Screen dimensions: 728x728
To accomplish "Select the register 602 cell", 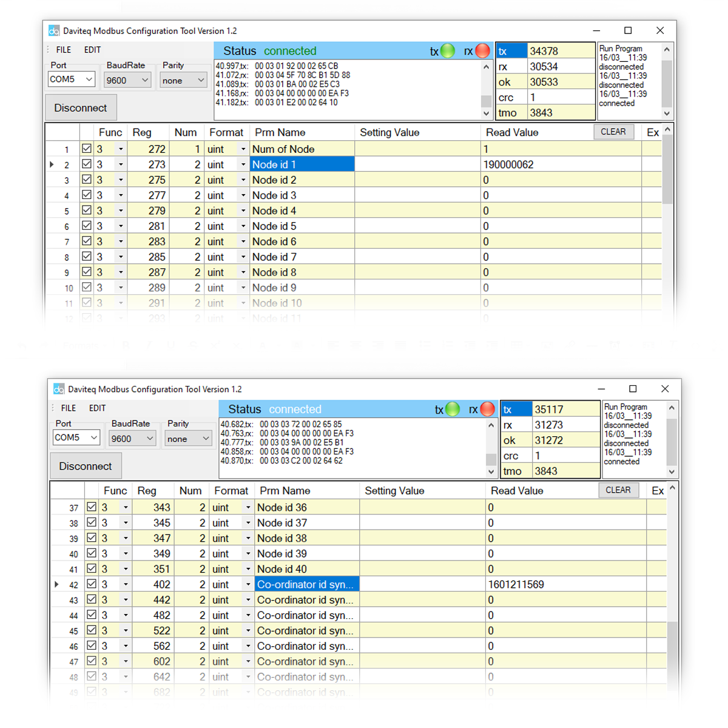I will (153, 661).
